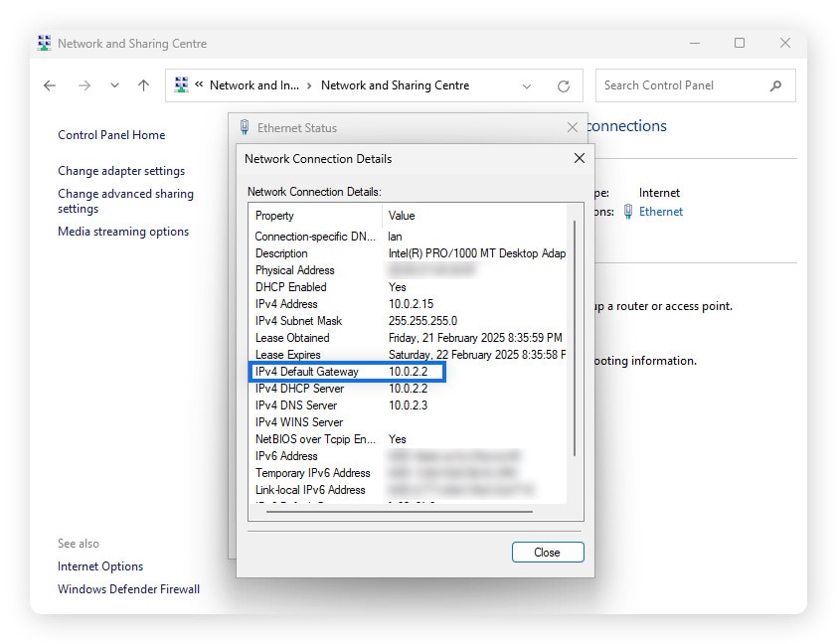The height and width of the screenshot is (644, 837).
Task: Click the search magnifier icon
Action: pos(775,85)
